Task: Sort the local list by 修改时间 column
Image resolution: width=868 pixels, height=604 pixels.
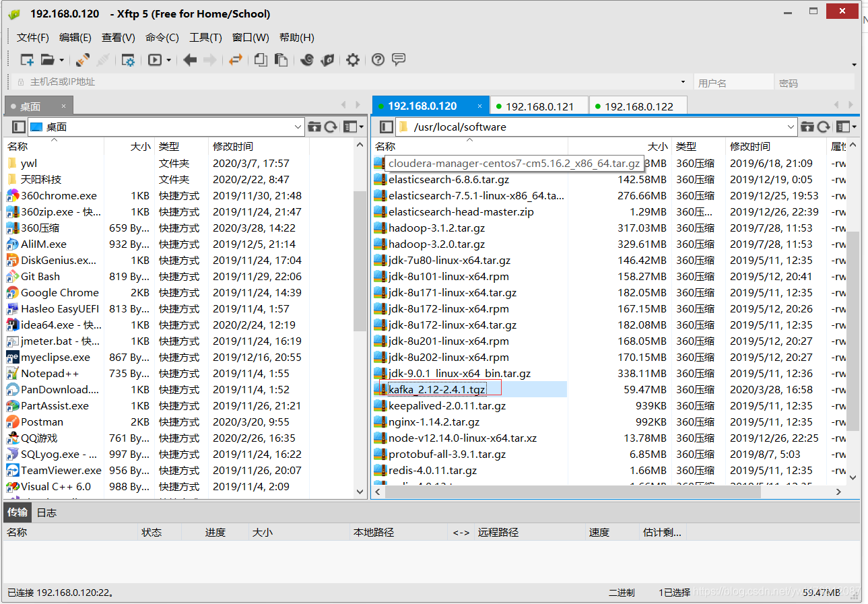Action: [x=259, y=146]
